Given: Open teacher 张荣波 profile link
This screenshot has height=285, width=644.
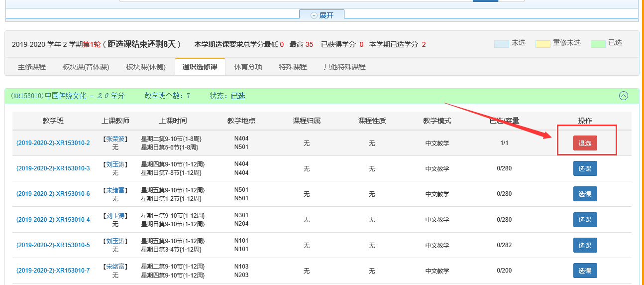Looking at the screenshot, I should (115, 139).
